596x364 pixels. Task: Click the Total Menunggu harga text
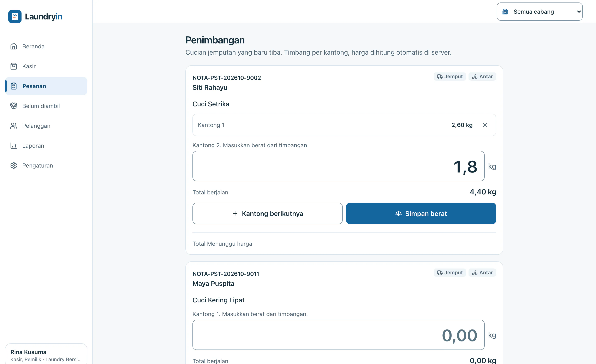coord(222,244)
